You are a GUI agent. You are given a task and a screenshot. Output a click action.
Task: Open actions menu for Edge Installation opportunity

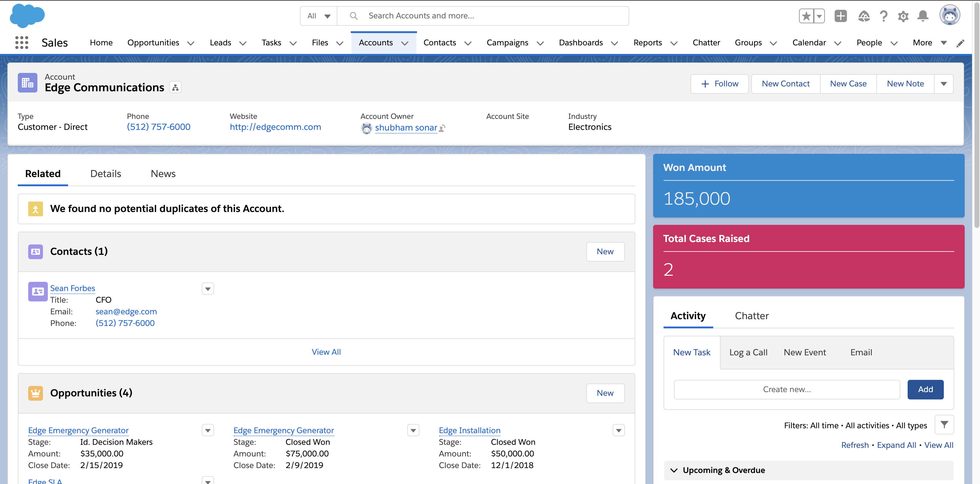(x=618, y=430)
